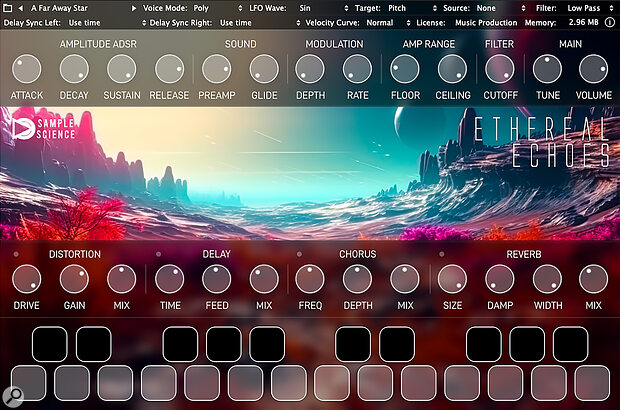Click the Sample Science logo
Screen dimensions: 620x410
(43, 129)
